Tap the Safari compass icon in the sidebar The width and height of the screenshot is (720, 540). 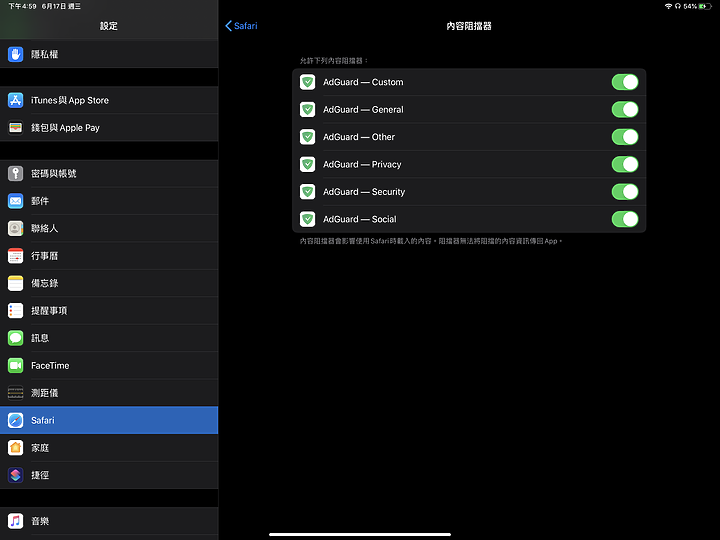click(16, 420)
